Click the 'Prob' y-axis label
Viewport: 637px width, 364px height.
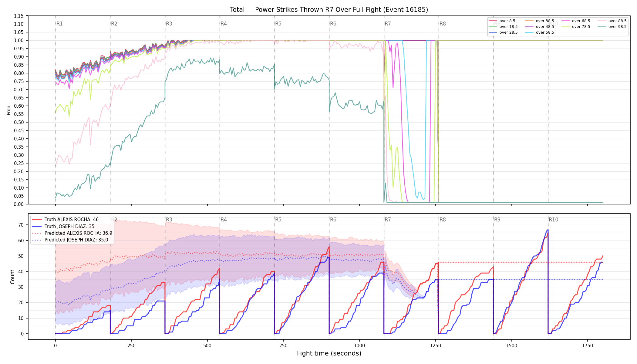(9, 110)
